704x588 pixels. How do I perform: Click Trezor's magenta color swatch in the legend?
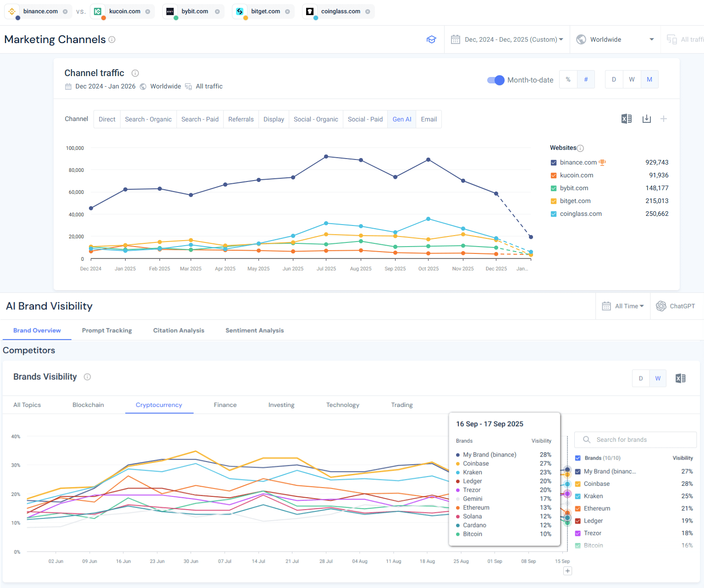[x=578, y=533]
